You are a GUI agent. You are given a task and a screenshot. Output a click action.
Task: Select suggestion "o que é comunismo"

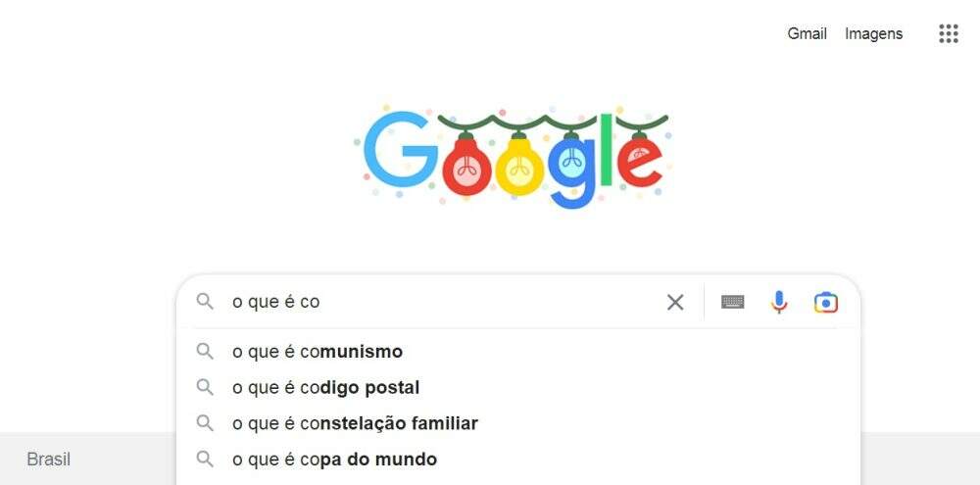(x=318, y=352)
